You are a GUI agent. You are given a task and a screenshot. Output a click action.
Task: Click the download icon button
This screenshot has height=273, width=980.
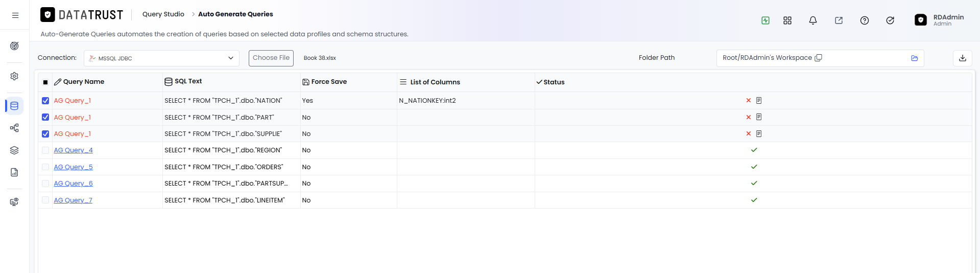[963, 58]
